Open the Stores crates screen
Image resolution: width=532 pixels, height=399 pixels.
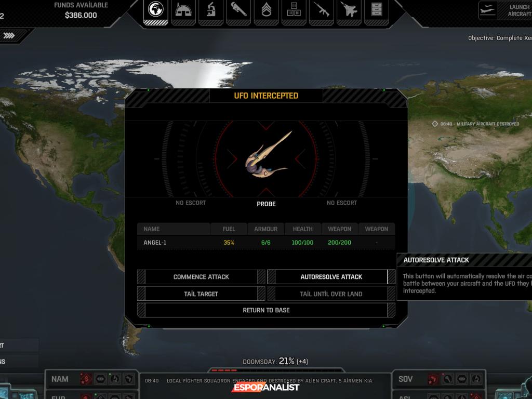[294, 10]
